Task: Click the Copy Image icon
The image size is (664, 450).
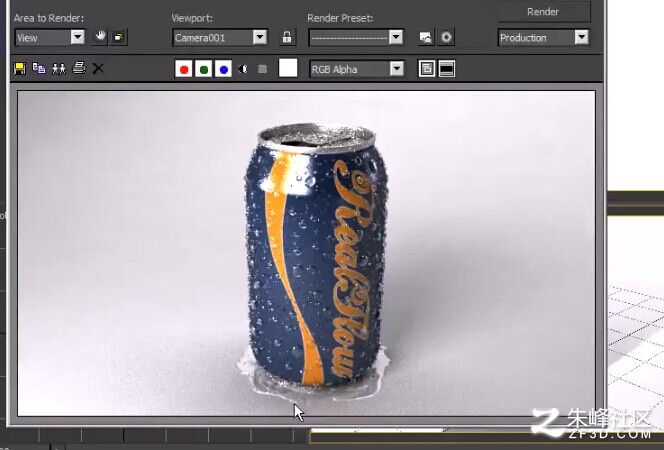Action: 39,69
